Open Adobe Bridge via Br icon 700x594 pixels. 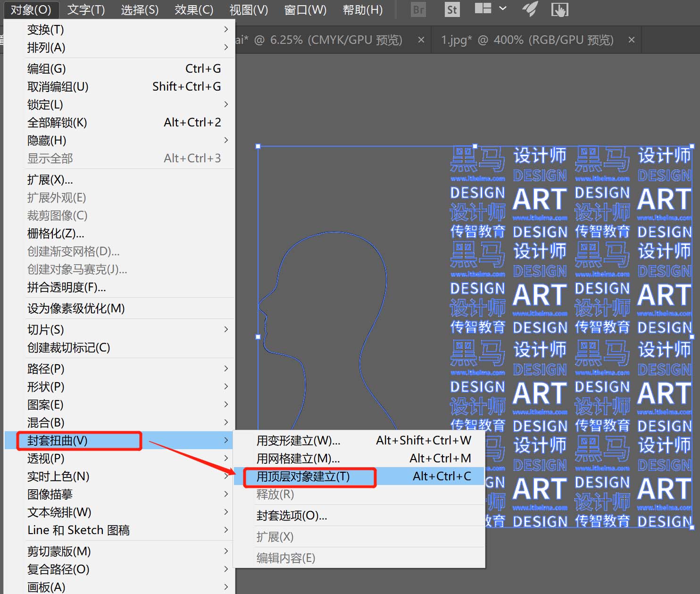(x=418, y=9)
